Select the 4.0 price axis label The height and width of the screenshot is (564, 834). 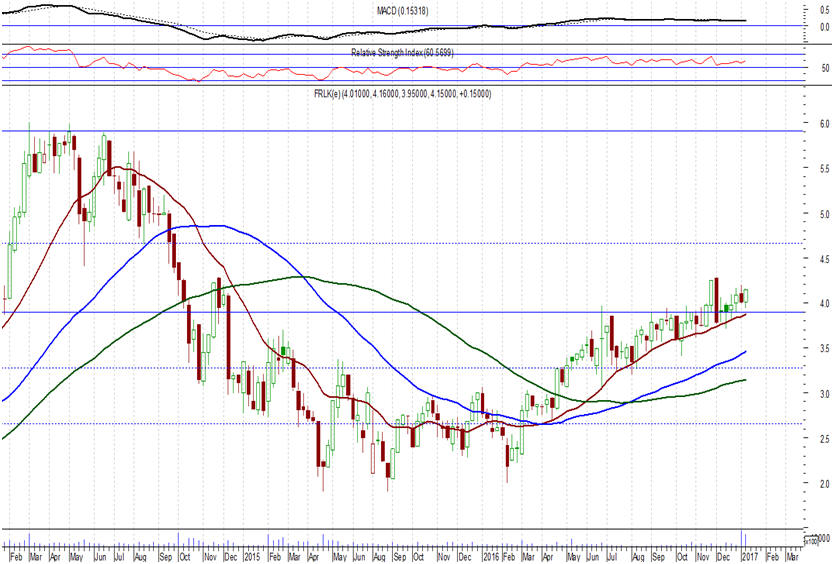click(x=824, y=303)
